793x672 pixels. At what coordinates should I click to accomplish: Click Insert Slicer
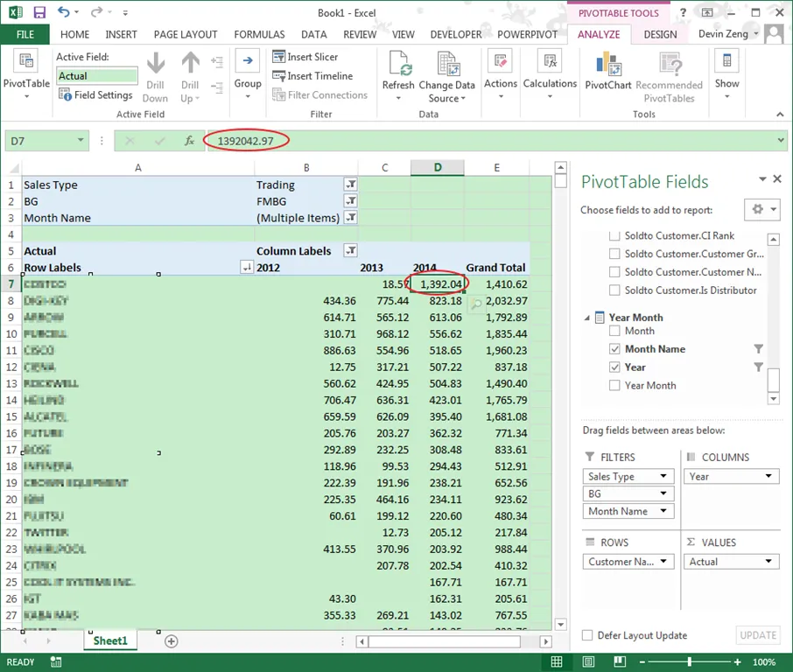click(x=305, y=57)
